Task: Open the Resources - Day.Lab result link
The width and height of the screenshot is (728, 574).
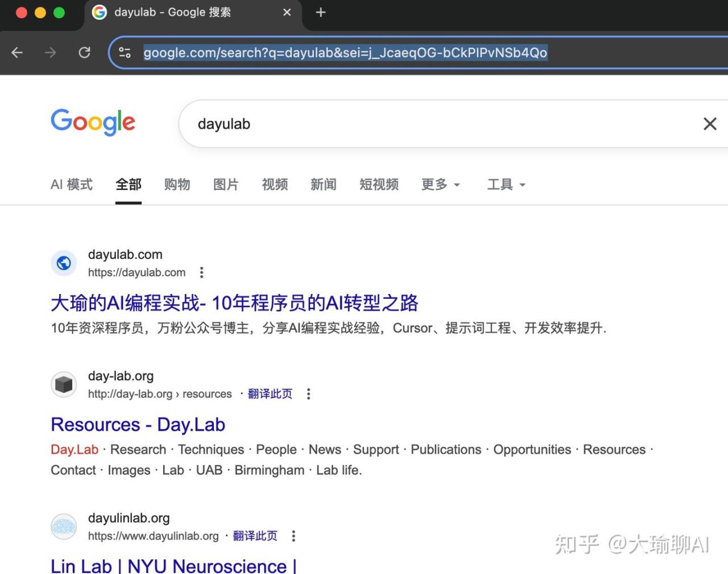Action: tap(138, 425)
